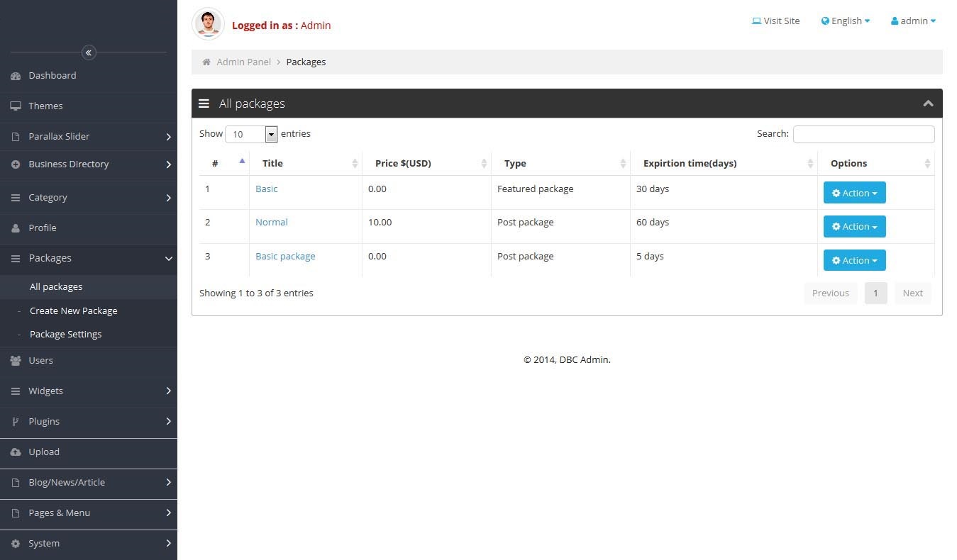957x560 pixels.
Task: Expand the Blog/News/Article submenu arrow
Action: tap(169, 483)
